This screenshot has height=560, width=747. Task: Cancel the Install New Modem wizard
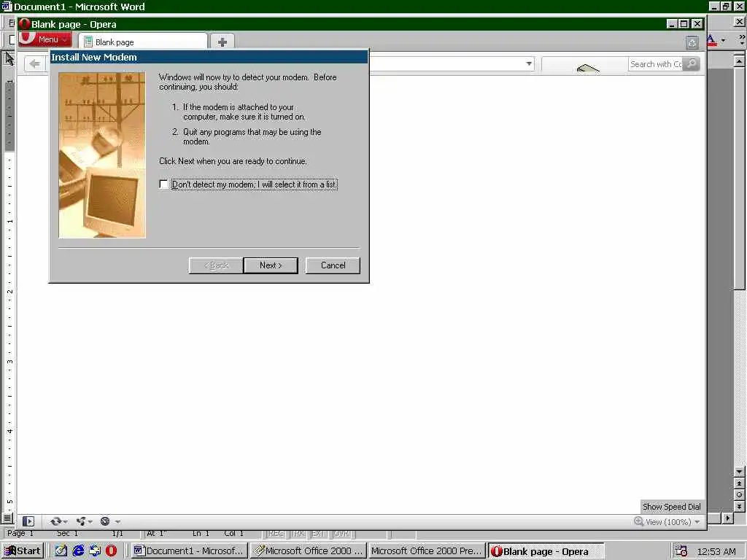tap(333, 265)
